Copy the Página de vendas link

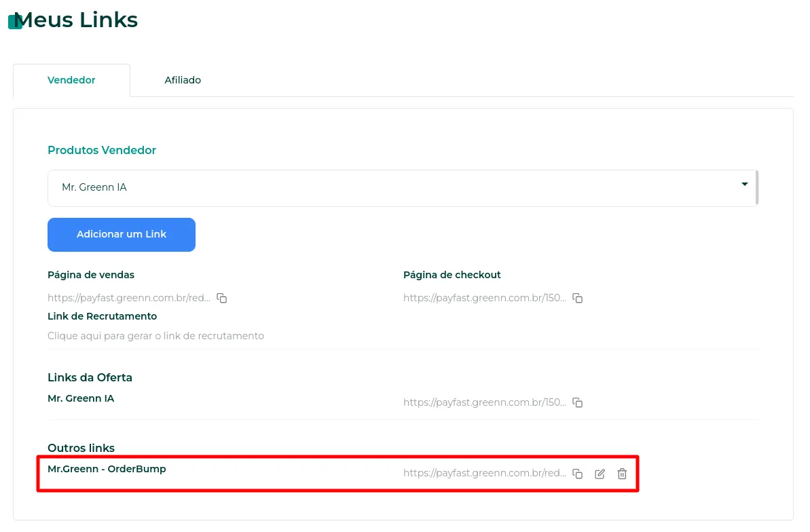(221, 298)
